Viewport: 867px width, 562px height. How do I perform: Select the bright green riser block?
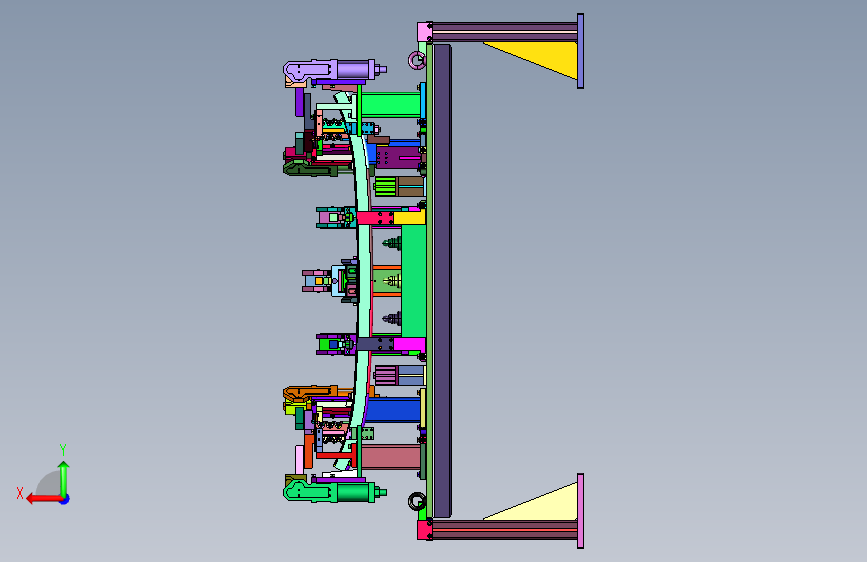pyautogui.click(x=390, y=105)
